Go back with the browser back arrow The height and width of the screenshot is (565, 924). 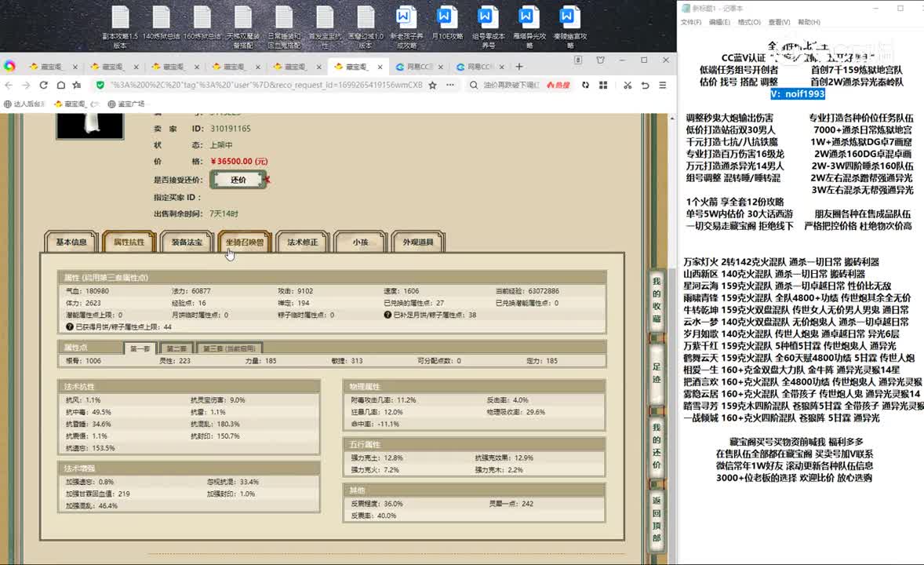pos(9,85)
